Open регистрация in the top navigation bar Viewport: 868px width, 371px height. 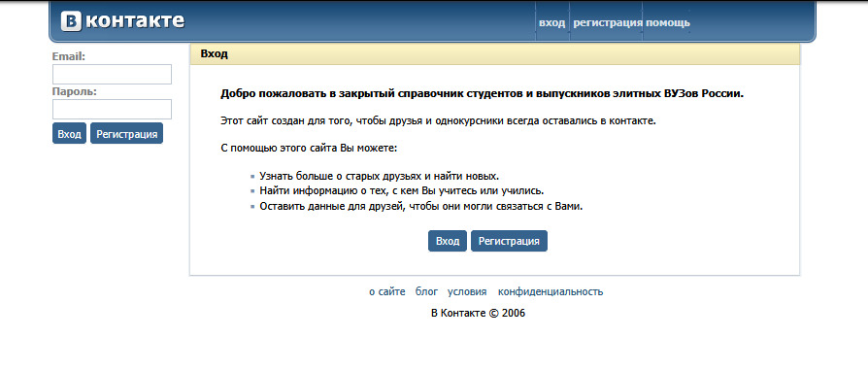coord(608,22)
